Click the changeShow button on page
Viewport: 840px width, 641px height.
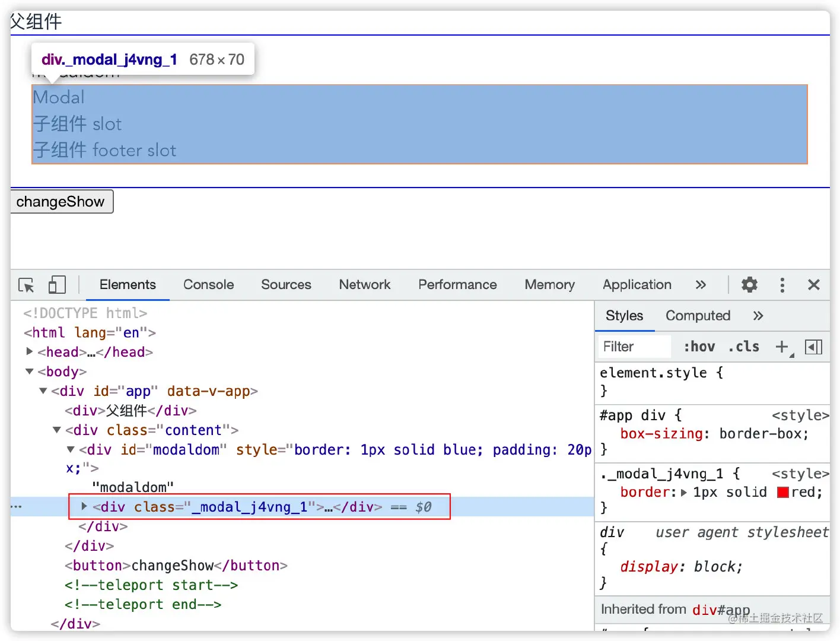tap(62, 202)
